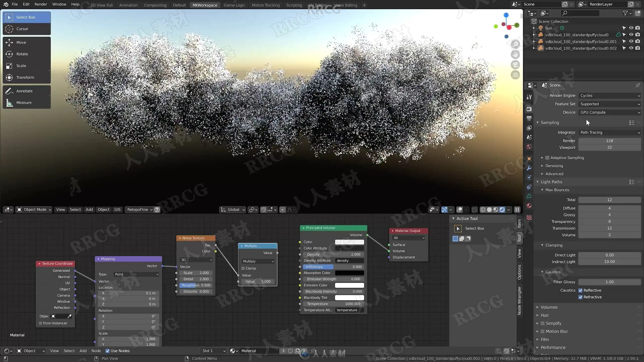Open Render Engine Cycles dropdown
The height and width of the screenshot is (362, 644).
click(610, 96)
